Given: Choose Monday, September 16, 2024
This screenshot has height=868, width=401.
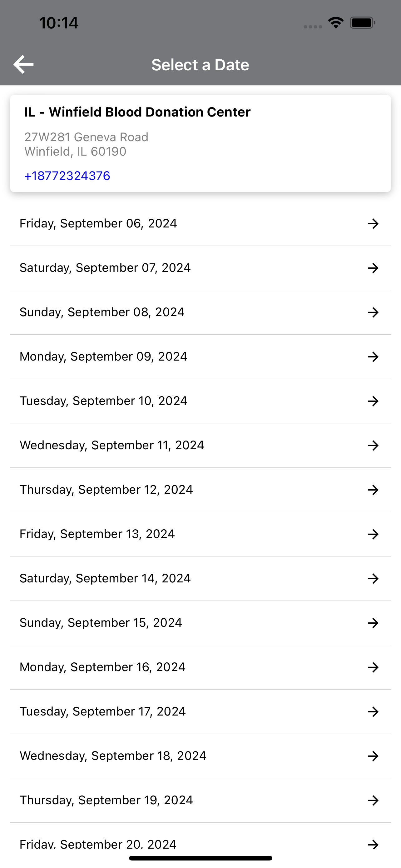Looking at the screenshot, I should (x=200, y=667).
